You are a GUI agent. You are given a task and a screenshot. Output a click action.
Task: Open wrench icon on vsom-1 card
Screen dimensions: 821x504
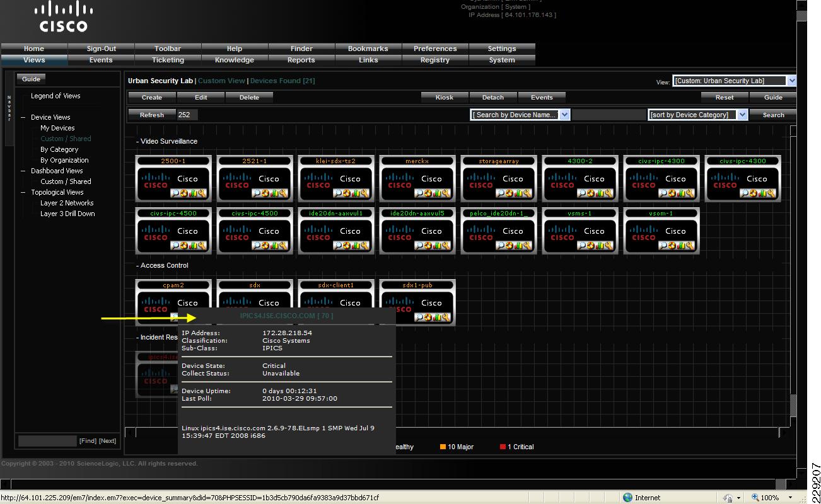pos(690,245)
